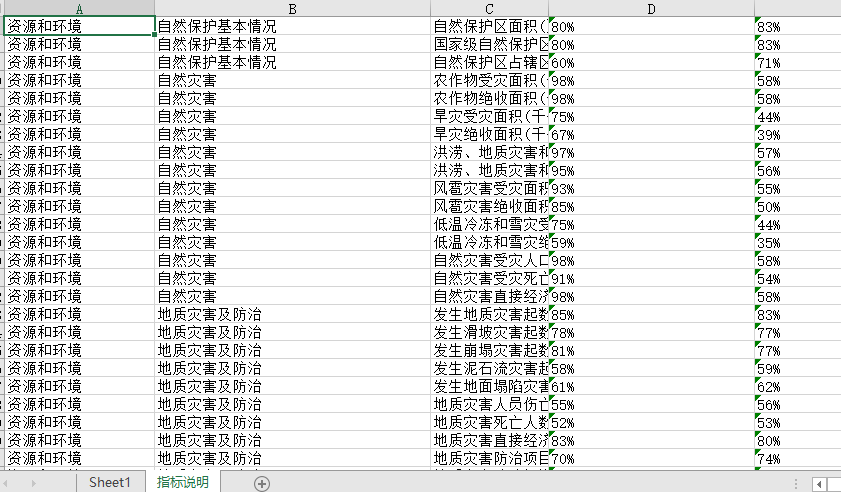Select column A header
This screenshot has height=492, width=841.
tap(79, 9)
